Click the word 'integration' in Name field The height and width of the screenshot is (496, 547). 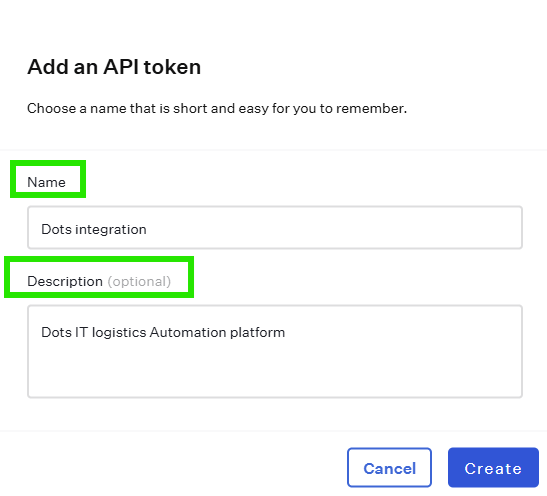click(x=111, y=230)
